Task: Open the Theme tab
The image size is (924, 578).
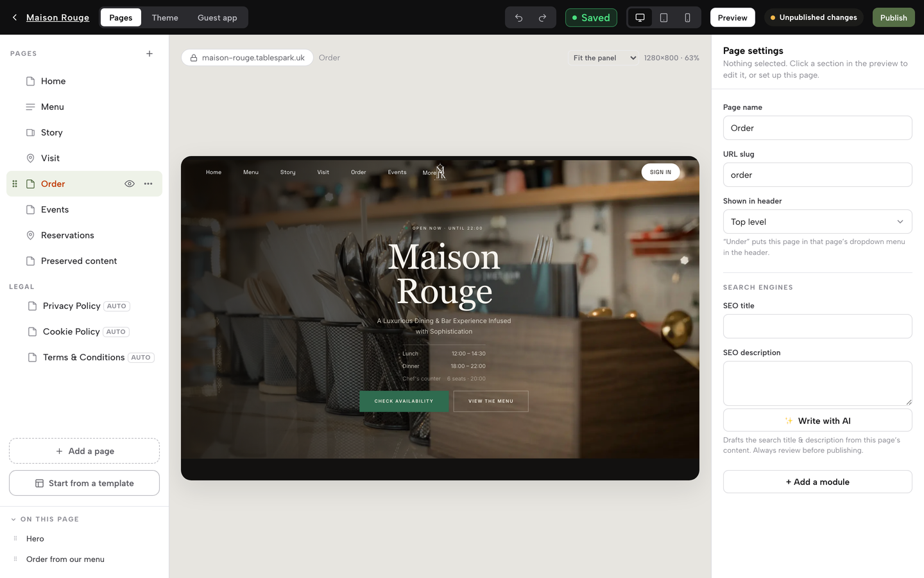Action: pyautogui.click(x=165, y=17)
